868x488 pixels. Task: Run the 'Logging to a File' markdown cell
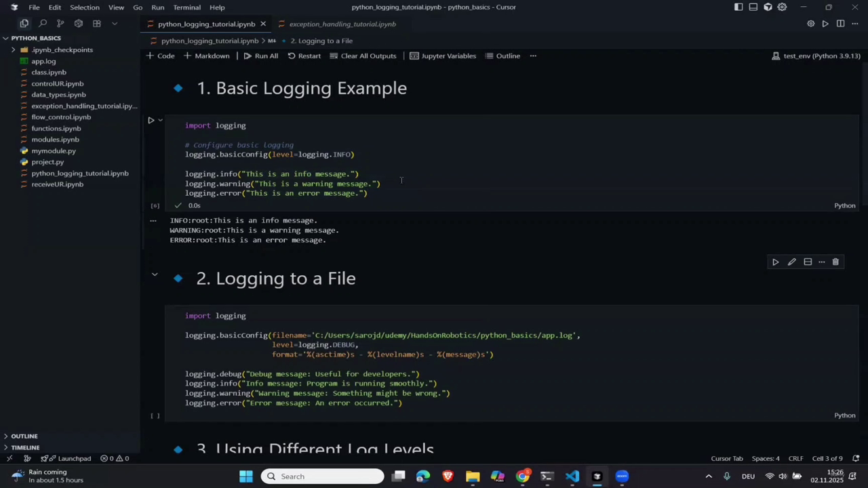point(776,262)
